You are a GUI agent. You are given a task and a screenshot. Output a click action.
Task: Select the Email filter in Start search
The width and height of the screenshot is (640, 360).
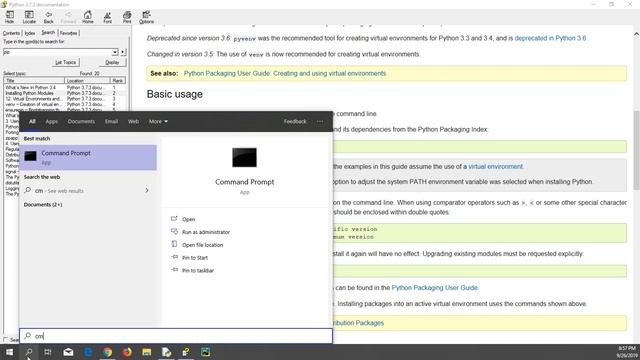pos(111,122)
